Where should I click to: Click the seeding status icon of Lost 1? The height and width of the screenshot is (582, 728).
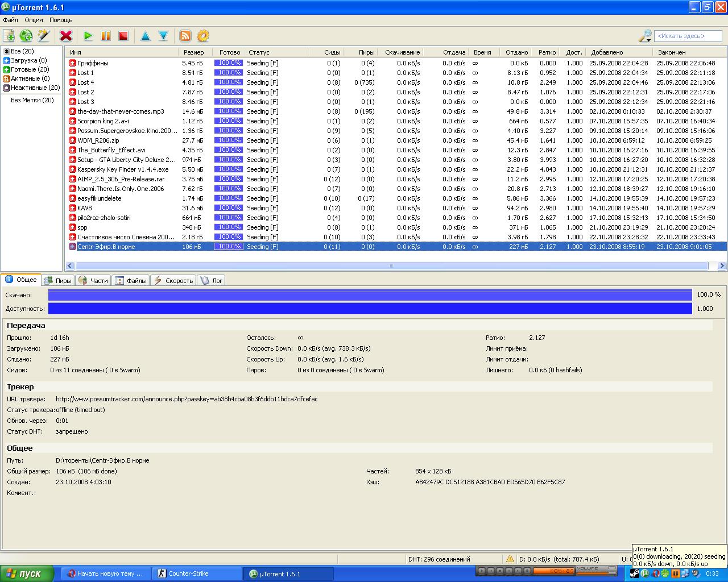[72, 73]
